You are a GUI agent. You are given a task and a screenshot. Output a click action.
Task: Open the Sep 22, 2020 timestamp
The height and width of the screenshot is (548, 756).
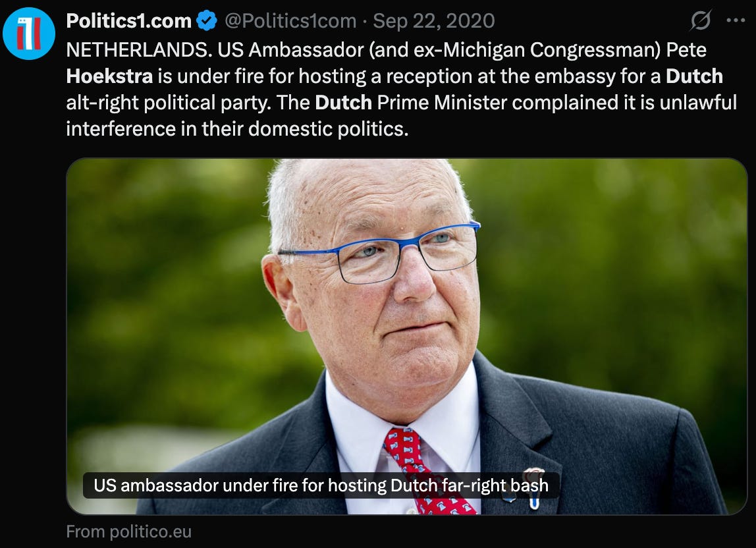(434, 21)
